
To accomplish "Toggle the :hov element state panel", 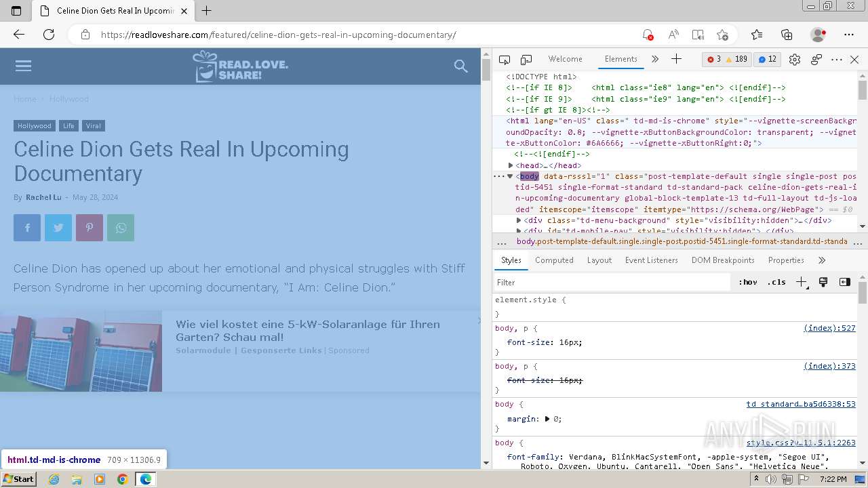I will (748, 283).
